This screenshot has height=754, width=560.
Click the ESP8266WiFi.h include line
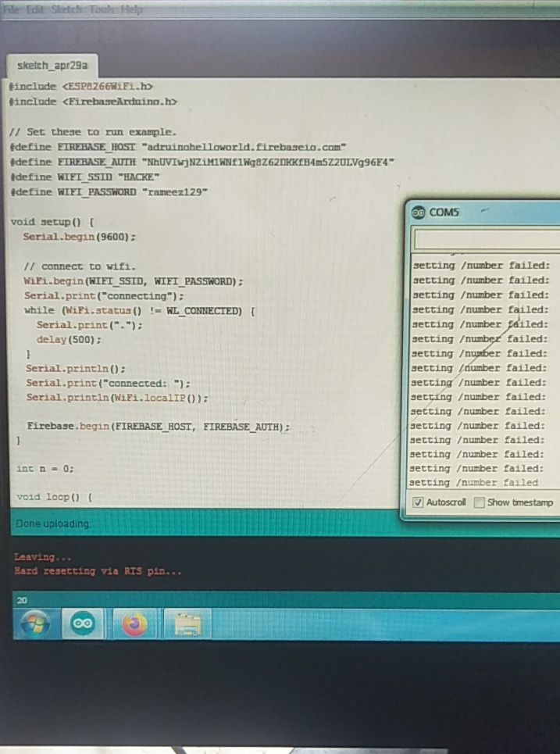click(x=80, y=87)
